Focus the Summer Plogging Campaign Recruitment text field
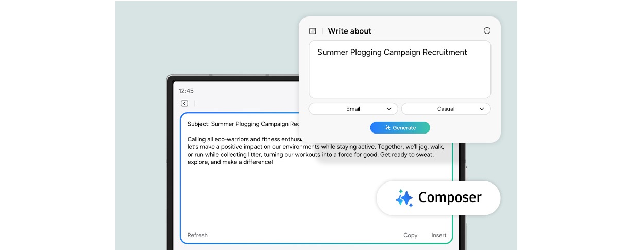 point(400,70)
